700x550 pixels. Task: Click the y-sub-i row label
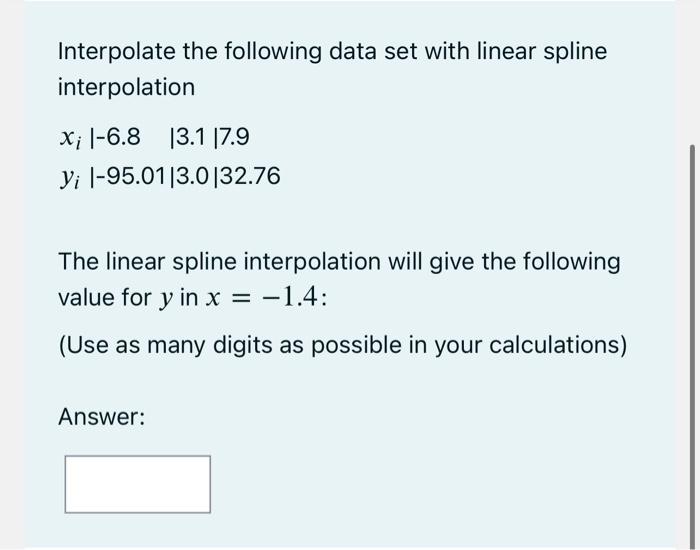tap(71, 179)
